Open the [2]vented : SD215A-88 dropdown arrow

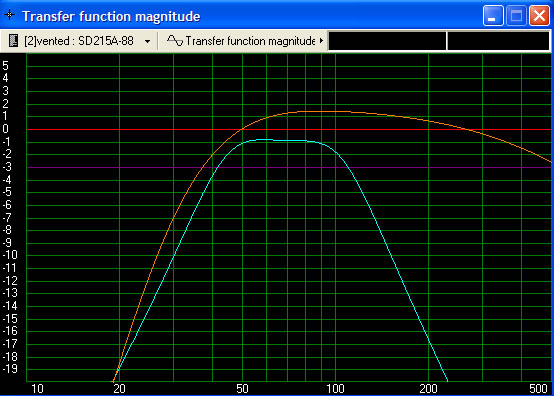coord(147,41)
